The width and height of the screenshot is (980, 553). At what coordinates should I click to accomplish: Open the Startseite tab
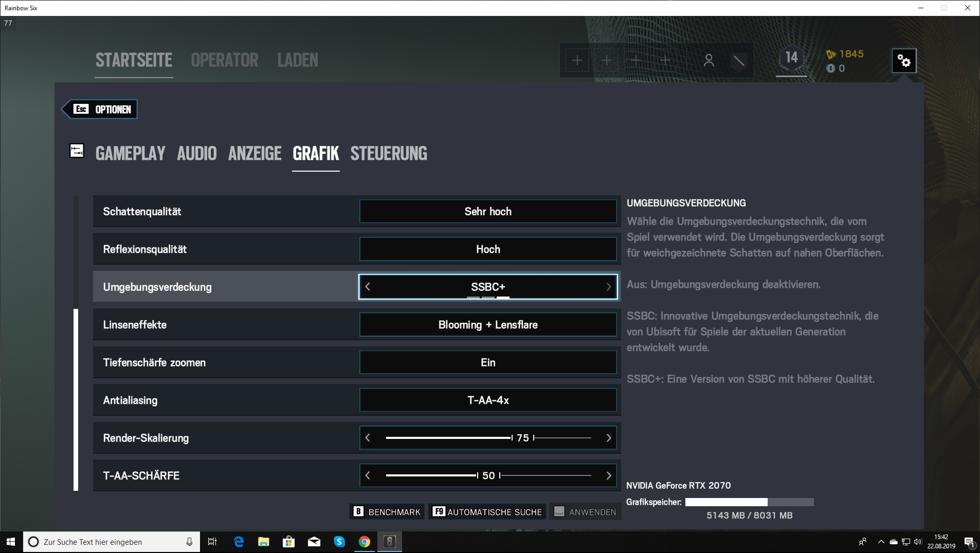(x=134, y=60)
